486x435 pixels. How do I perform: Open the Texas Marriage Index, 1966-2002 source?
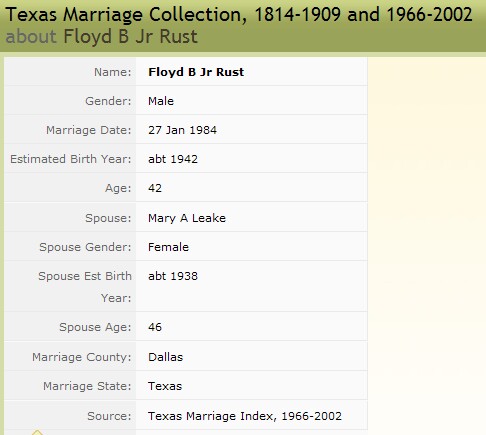pyautogui.click(x=245, y=416)
